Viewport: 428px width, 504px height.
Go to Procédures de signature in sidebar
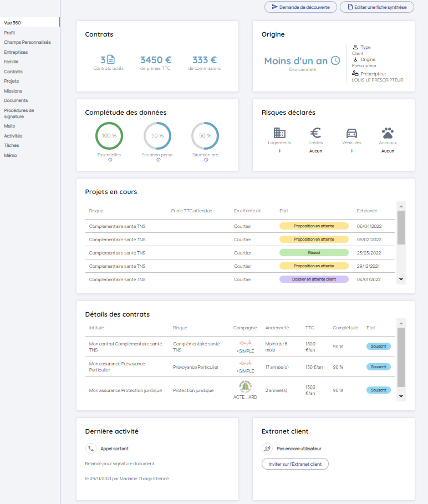(x=19, y=114)
